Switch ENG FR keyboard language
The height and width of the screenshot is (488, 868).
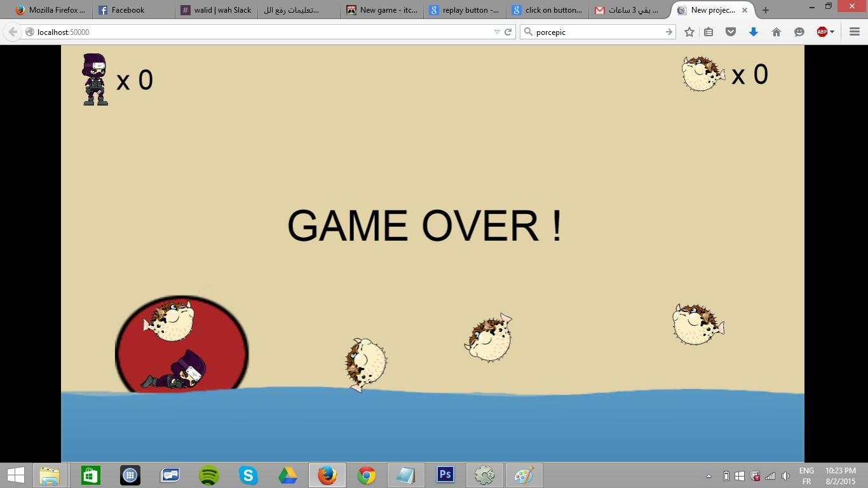[806, 476]
